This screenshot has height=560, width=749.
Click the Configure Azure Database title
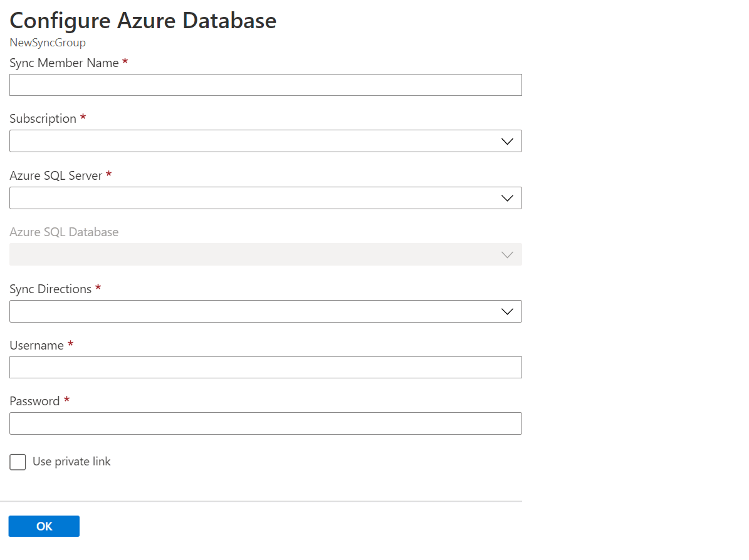pyautogui.click(x=143, y=21)
